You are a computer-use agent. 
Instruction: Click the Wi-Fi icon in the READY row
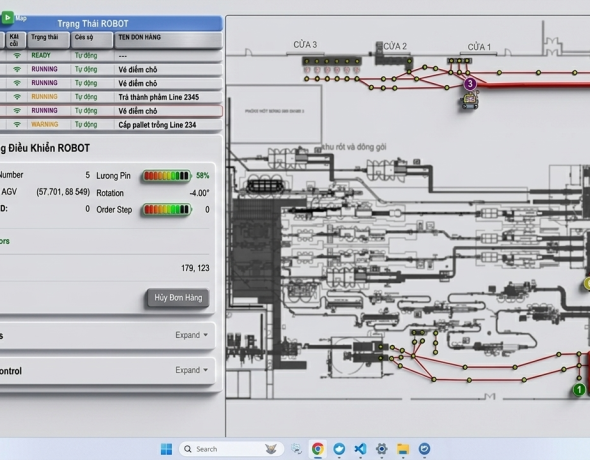pyautogui.click(x=17, y=56)
